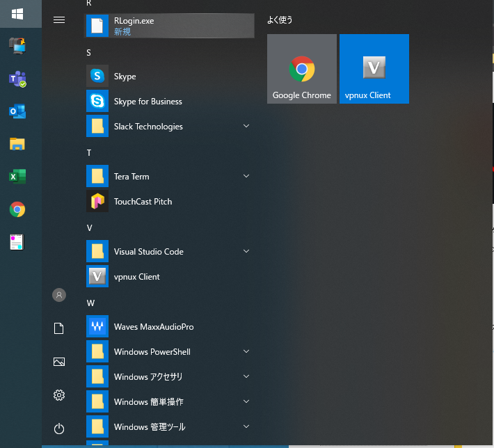494x448 pixels.
Task: Expand the Windows アクセサリ chevron
Action: click(x=246, y=376)
